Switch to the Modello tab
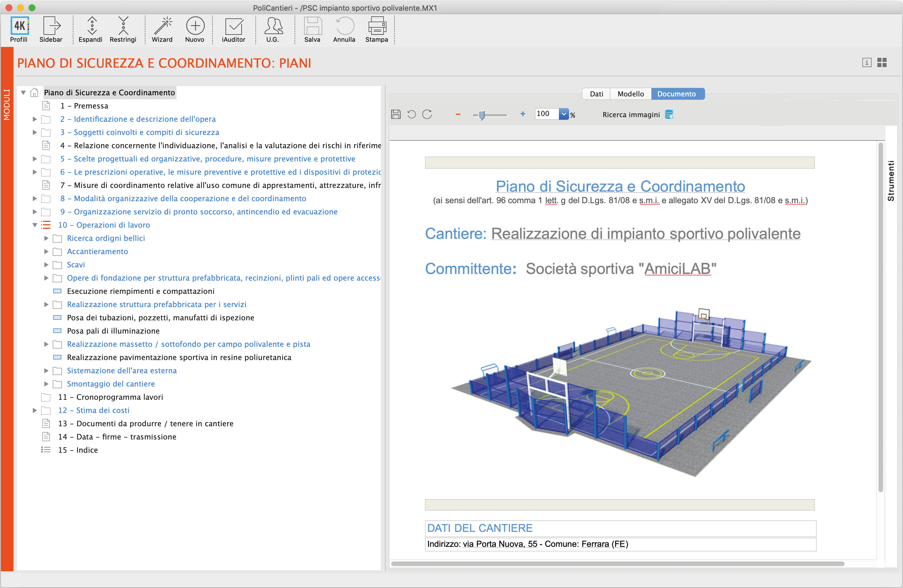 click(631, 94)
